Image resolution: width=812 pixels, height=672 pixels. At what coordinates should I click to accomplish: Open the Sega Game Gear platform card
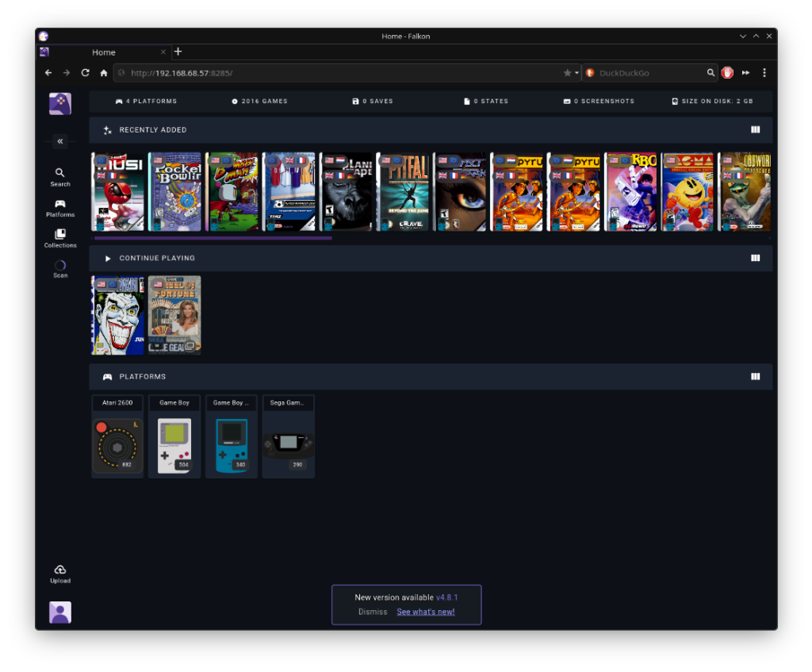[x=289, y=436]
